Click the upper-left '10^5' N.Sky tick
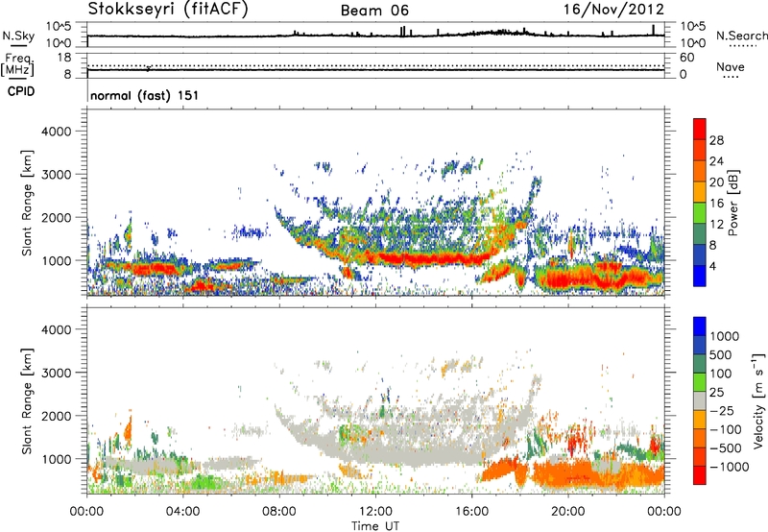Viewport: 768px width, 532px height. 59,26
